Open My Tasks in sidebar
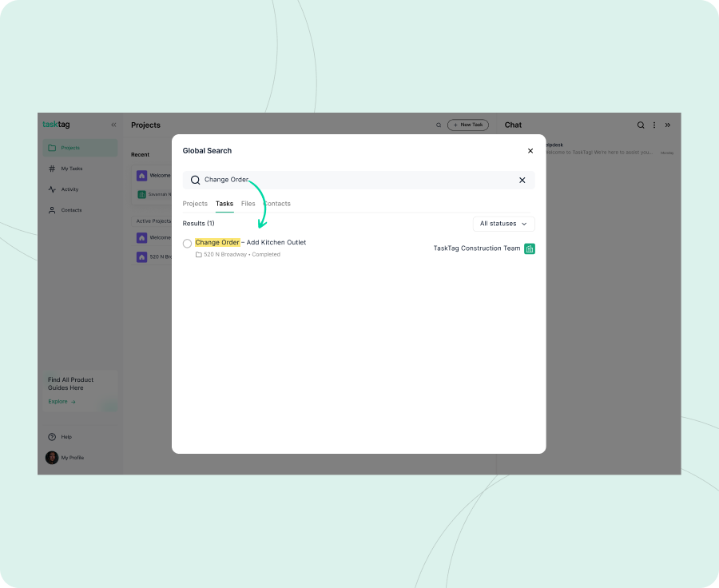The width and height of the screenshot is (719, 588). coord(71,169)
